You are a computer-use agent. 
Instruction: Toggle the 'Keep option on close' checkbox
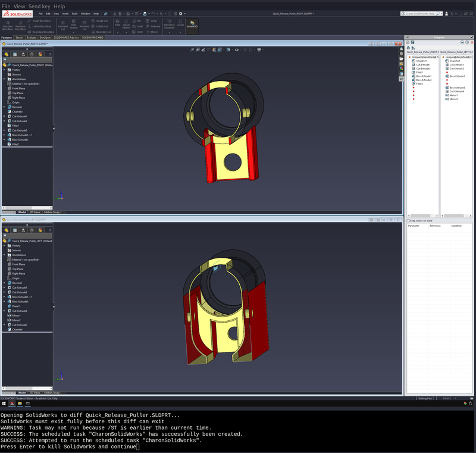(x=408, y=220)
